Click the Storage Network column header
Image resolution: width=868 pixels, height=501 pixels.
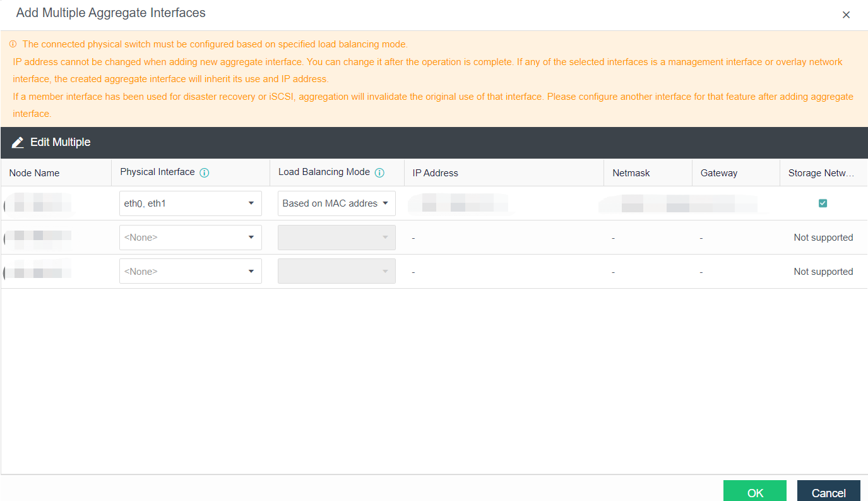[x=822, y=173]
